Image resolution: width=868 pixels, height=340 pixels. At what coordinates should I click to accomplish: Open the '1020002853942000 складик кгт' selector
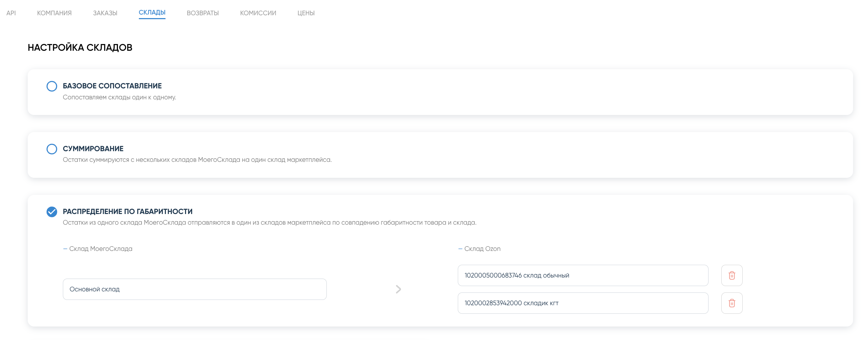pyautogui.click(x=582, y=303)
